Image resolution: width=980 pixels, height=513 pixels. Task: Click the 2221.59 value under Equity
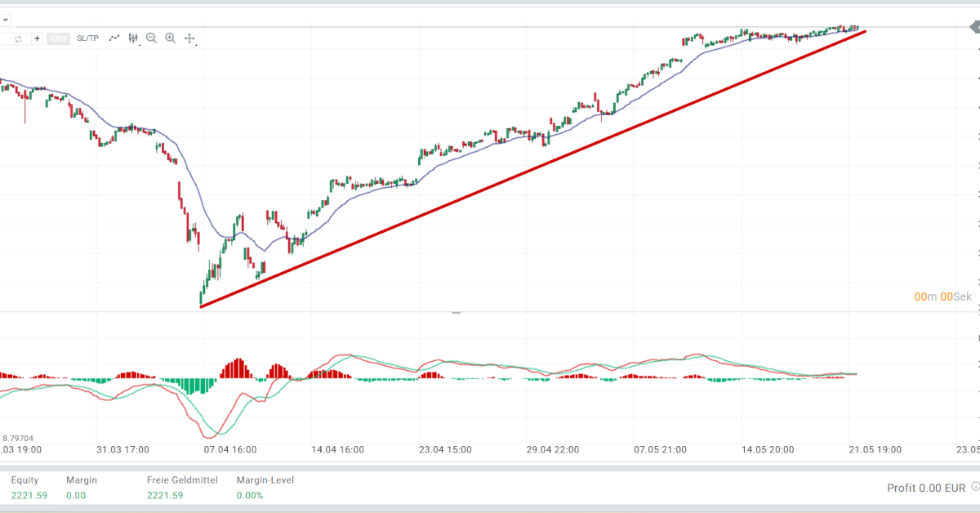(x=29, y=495)
